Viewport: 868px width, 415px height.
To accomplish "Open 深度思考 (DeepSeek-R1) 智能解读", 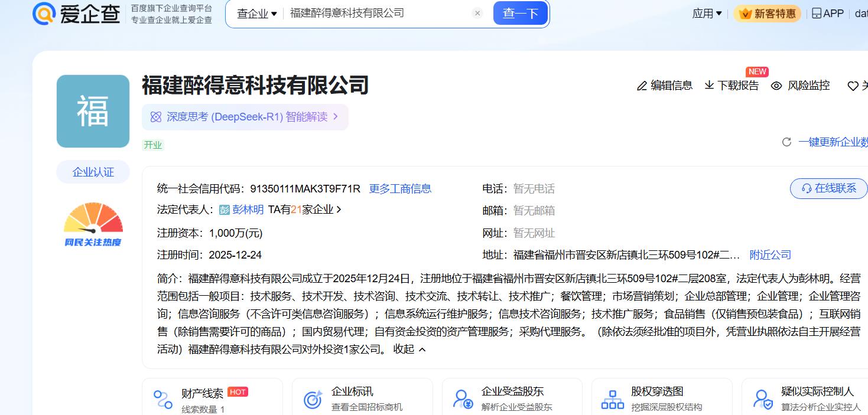I will click(246, 117).
